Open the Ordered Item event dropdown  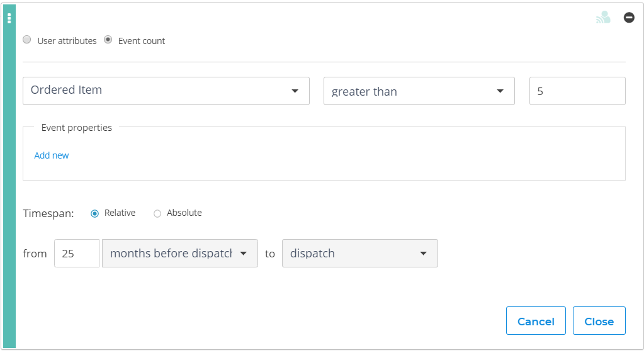166,91
